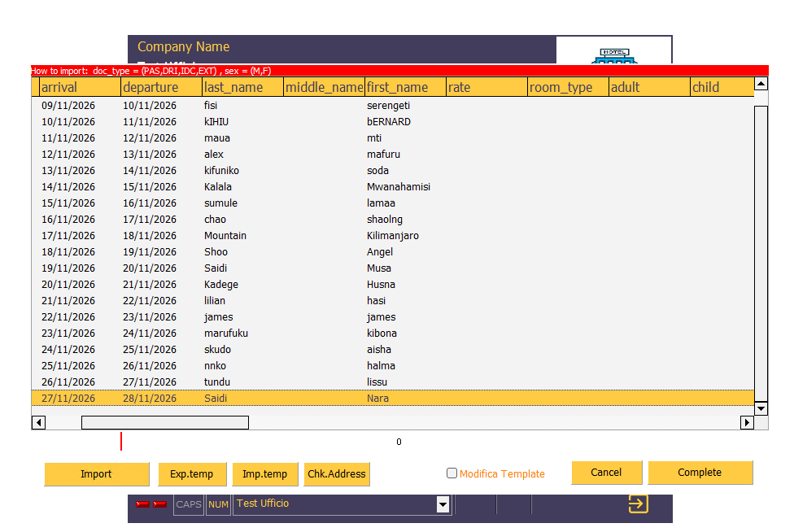Click the arrival column header
Screen dimensions: 794x532
coord(80,87)
